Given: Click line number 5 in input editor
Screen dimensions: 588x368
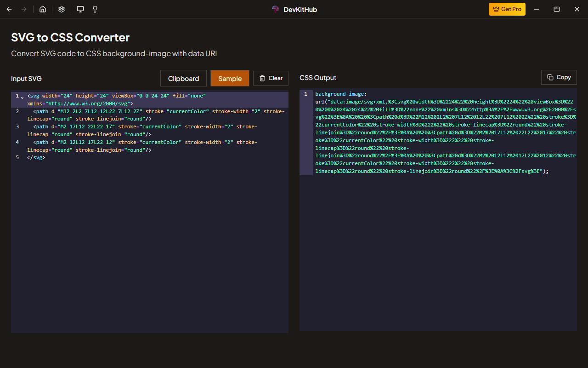Looking at the screenshot, I should pyautogui.click(x=17, y=157).
